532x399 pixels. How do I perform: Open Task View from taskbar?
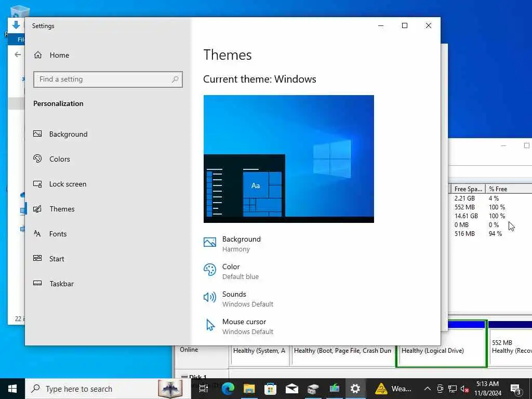tap(204, 389)
